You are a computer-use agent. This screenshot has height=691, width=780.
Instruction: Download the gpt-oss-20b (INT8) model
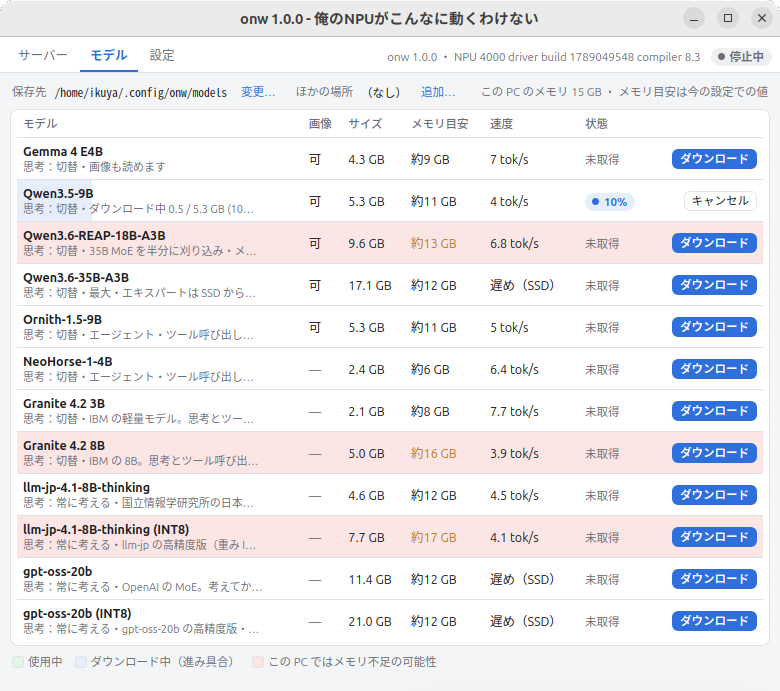tap(714, 621)
